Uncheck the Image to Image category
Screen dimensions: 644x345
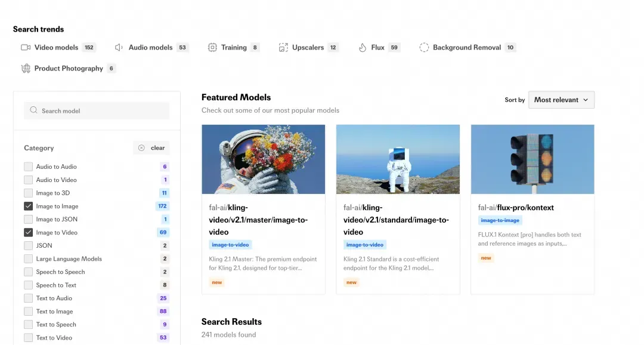click(x=29, y=206)
